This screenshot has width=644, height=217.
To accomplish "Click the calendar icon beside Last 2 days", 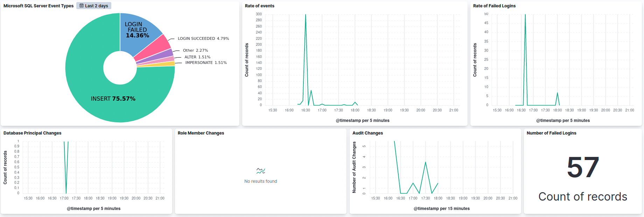I will (82, 6).
